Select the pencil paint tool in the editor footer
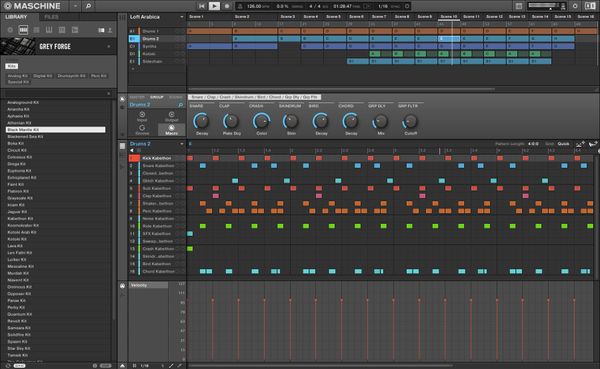 click(x=171, y=366)
